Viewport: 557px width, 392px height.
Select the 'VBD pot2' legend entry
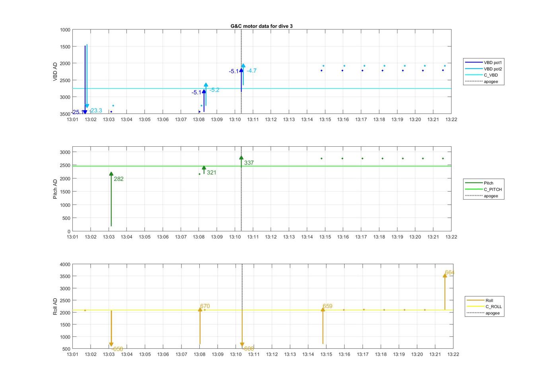point(483,69)
